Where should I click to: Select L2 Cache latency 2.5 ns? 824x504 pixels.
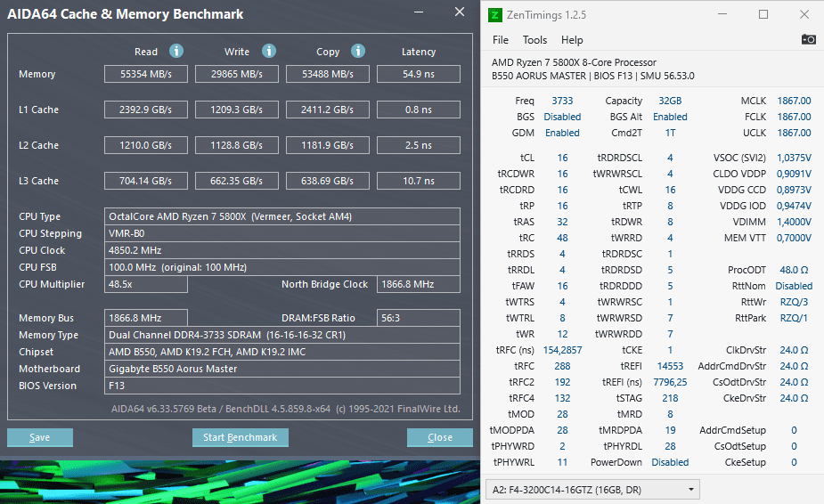419,145
